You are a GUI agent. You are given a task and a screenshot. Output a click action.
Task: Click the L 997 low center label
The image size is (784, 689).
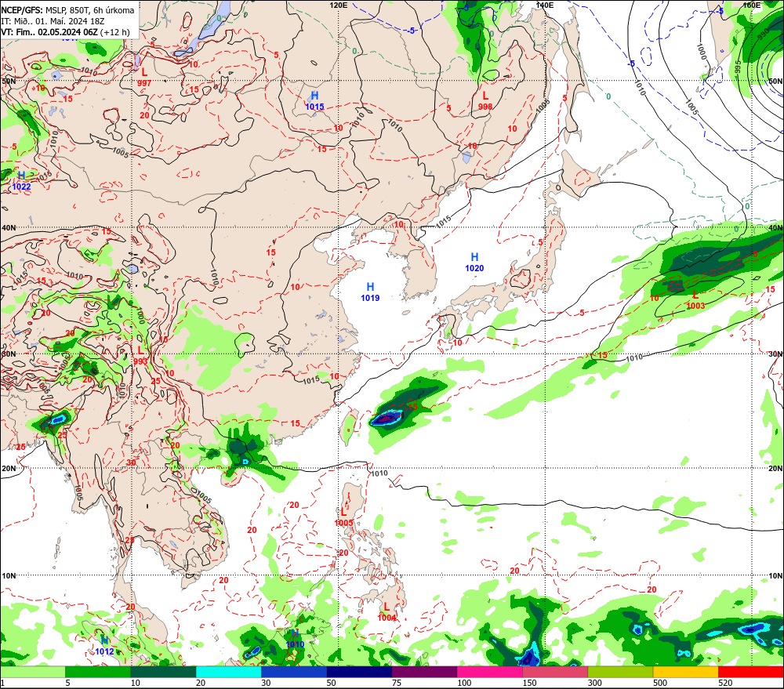coord(144,77)
